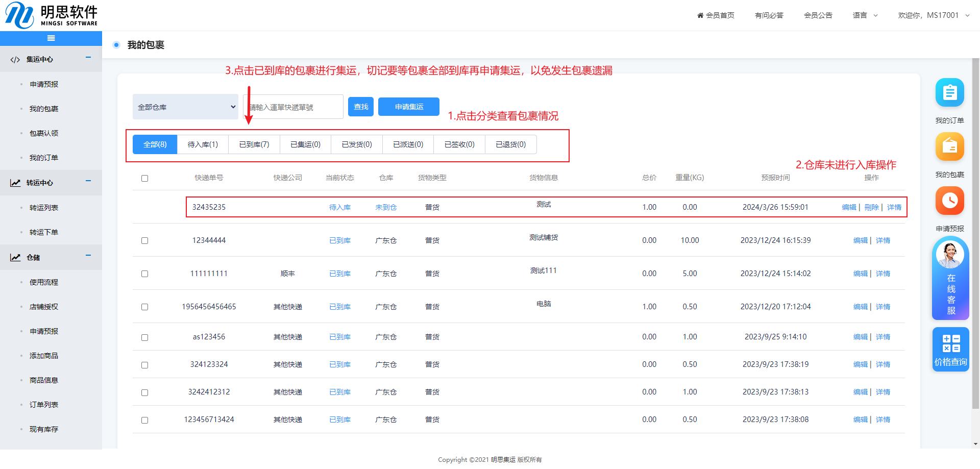Open the My Packages orange box icon
The width and height of the screenshot is (980, 469).
pos(949,147)
